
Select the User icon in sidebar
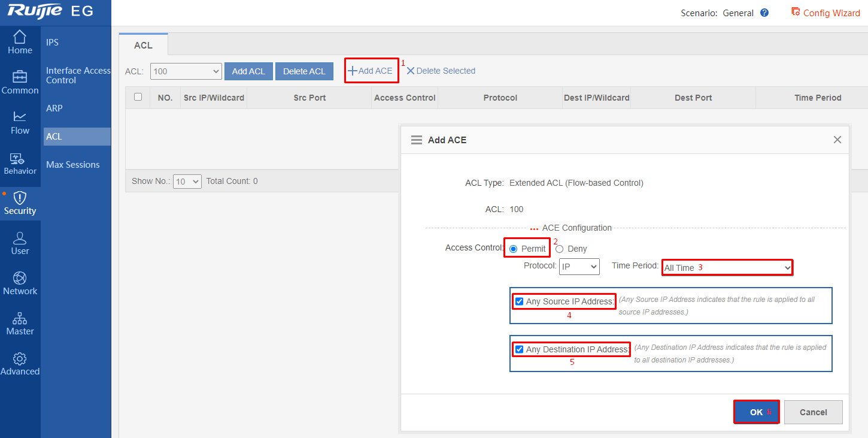[20, 238]
